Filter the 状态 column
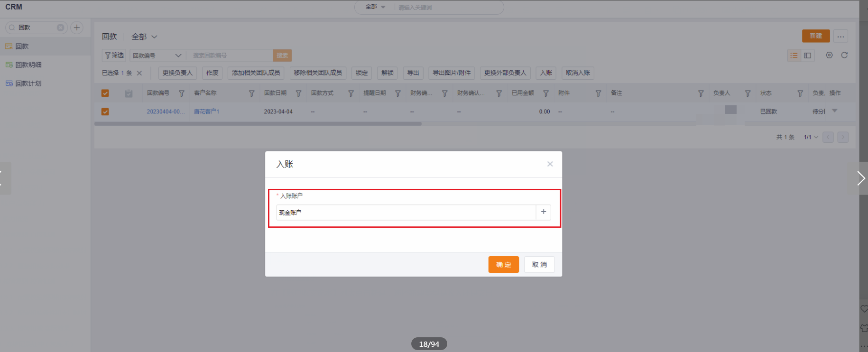Viewport: 868px width, 352px height. (800, 93)
